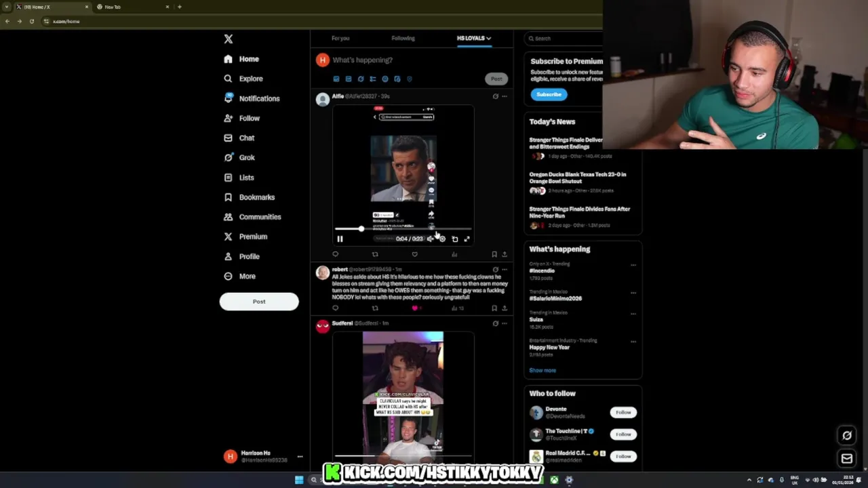Viewport: 868px width, 488px height.
Task: Open account menu for Harrison Hs
Action: (x=300, y=457)
